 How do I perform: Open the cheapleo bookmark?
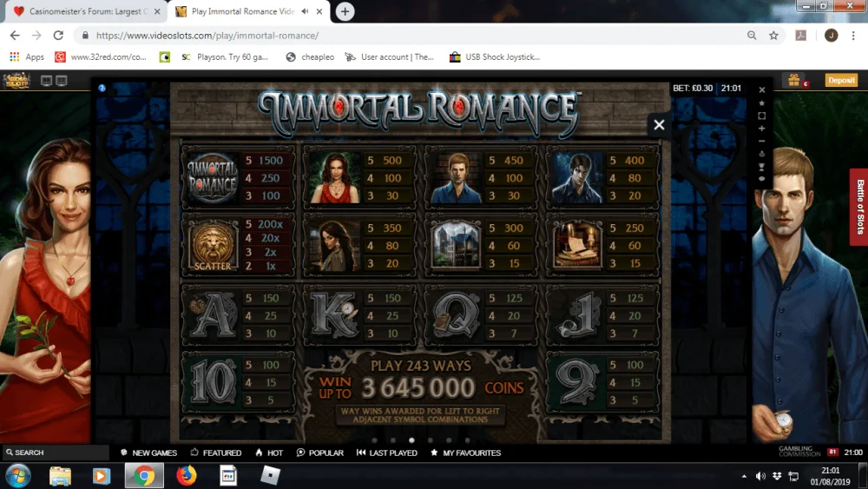310,57
